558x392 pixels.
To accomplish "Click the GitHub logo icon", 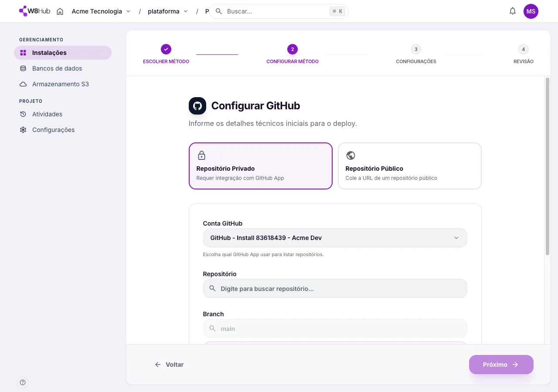I will (x=197, y=106).
